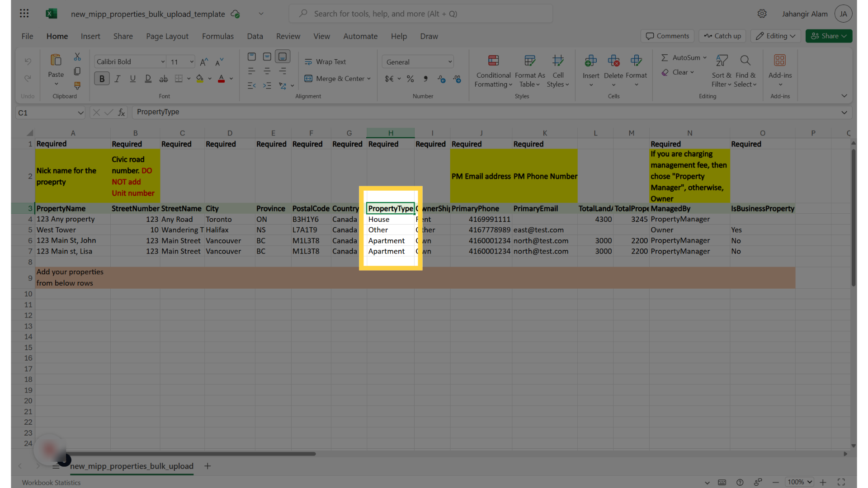868x488 pixels.
Task: Open the font color dropdown arrow
Action: point(231,78)
